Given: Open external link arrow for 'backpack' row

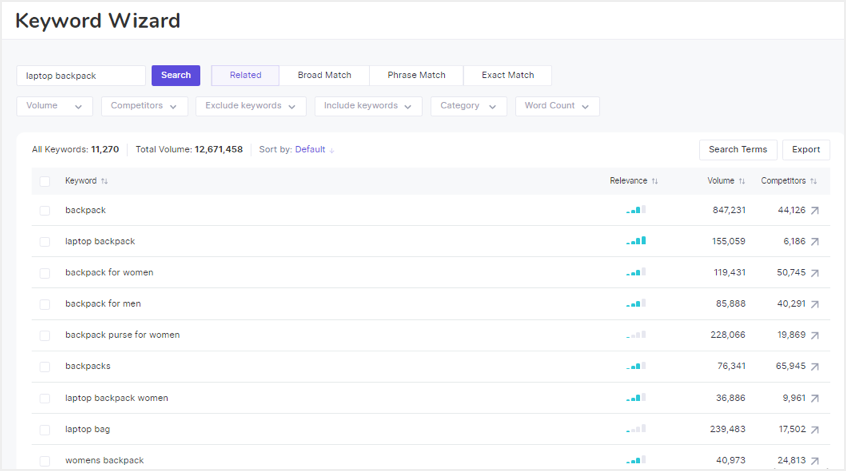Looking at the screenshot, I should [815, 211].
